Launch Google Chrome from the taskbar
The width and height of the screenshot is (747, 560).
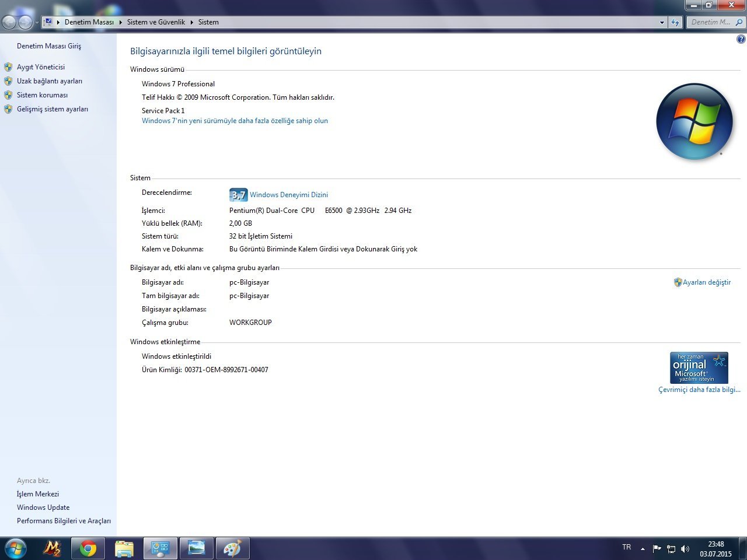click(x=88, y=548)
